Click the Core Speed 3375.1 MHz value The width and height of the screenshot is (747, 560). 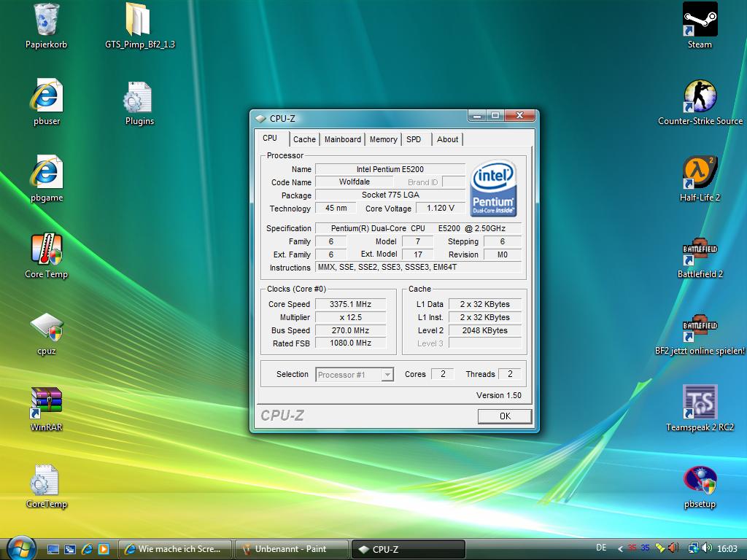tap(351, 304)
